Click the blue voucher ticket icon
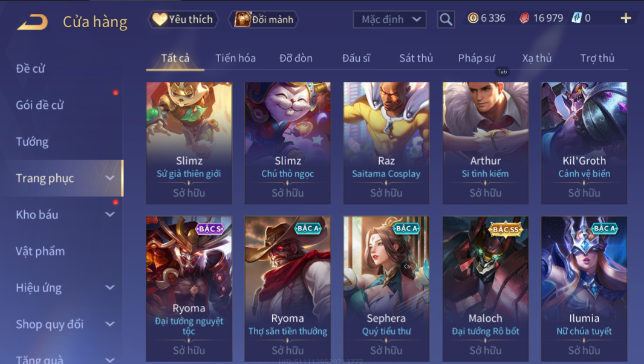 [577, 18]
